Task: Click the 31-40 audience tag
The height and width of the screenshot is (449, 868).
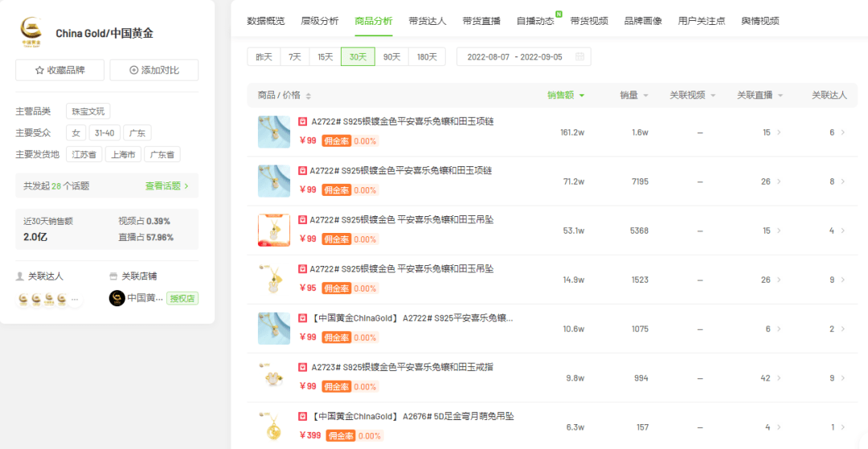Action: tap(104, 133)
